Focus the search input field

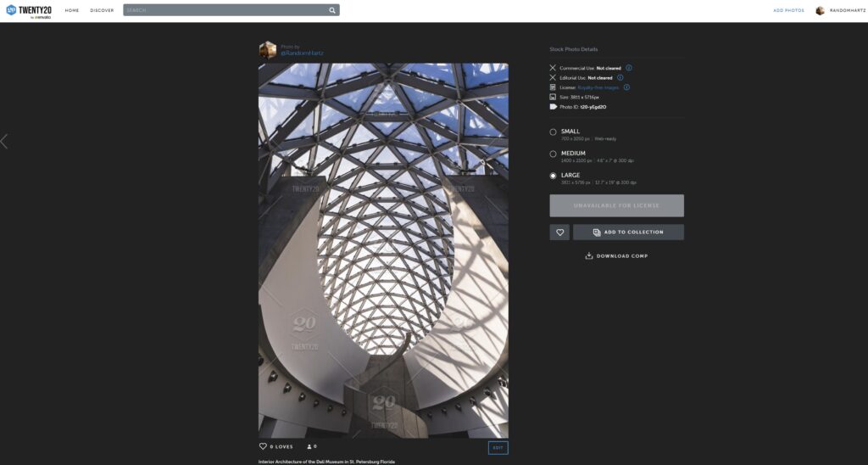point(225,10)
